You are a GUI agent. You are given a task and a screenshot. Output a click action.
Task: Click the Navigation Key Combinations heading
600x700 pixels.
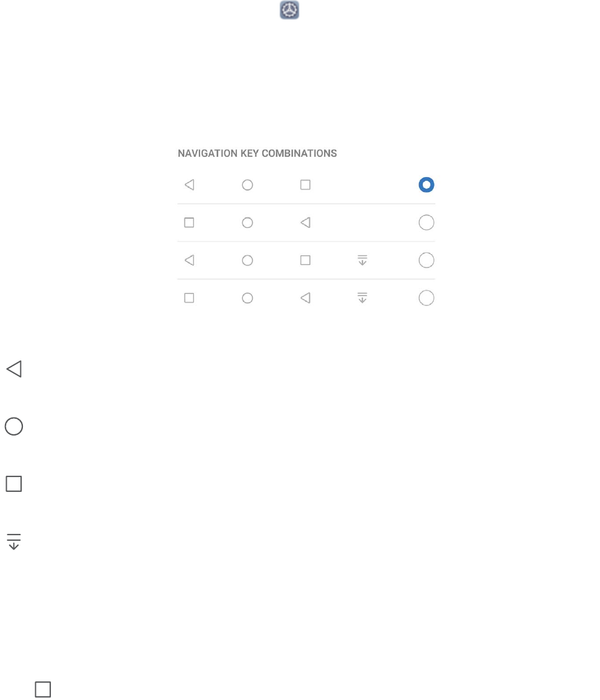tap(257, 153)
